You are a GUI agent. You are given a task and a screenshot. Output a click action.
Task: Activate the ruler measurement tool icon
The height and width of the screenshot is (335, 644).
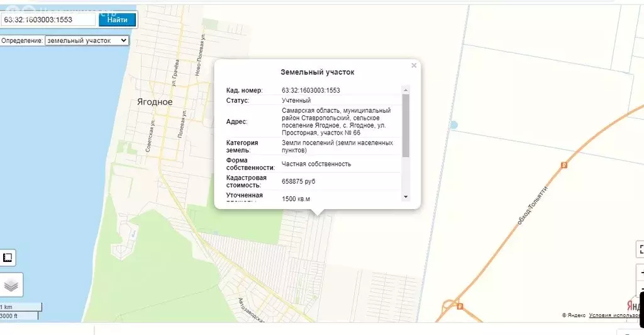[x=8, y=258]
